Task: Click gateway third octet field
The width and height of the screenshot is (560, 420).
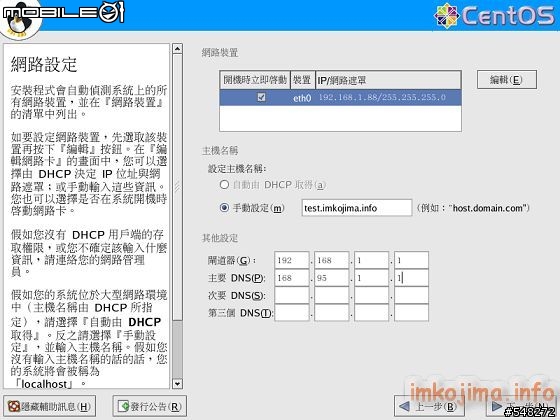Action: coord(371,260)
